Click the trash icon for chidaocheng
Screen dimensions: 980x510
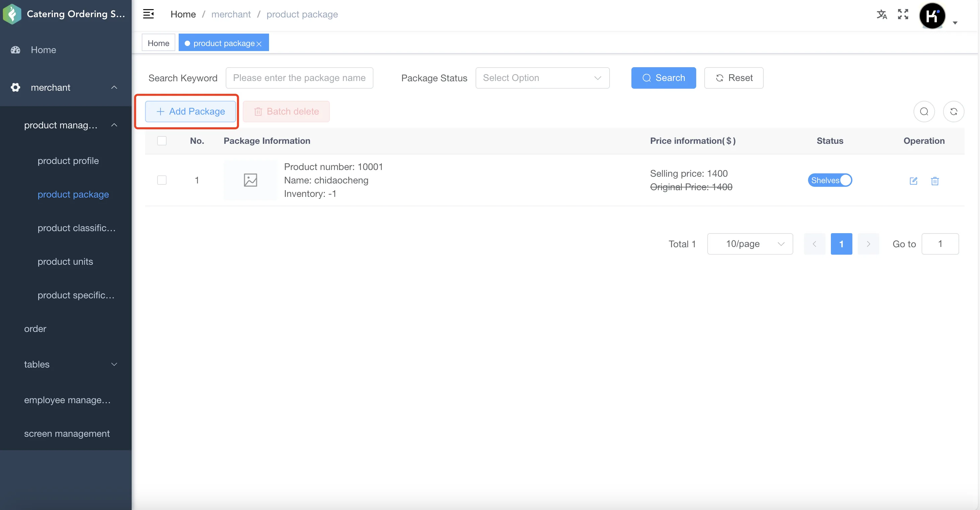(x=935, y=181)
